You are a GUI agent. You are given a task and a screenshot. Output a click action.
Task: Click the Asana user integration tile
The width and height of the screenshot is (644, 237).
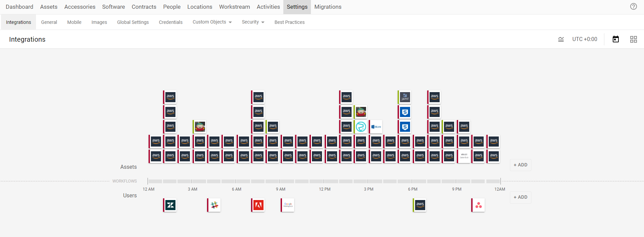[x=479, y=205]
